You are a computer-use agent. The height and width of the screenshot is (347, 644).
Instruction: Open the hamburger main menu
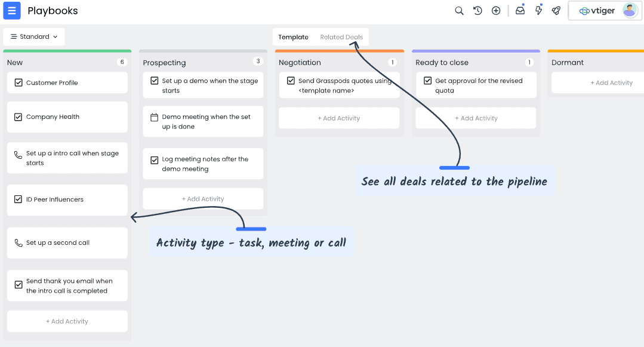(12, 11)
